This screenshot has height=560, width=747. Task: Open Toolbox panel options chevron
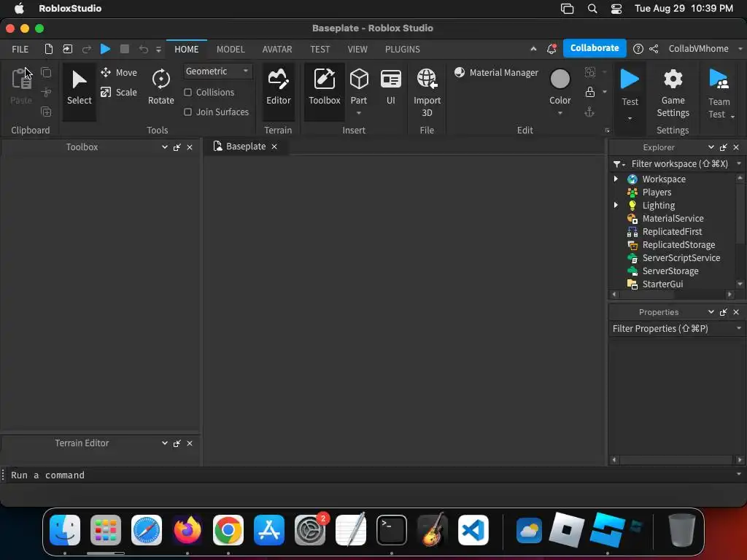pyautogui.click(x=164, y=147)
